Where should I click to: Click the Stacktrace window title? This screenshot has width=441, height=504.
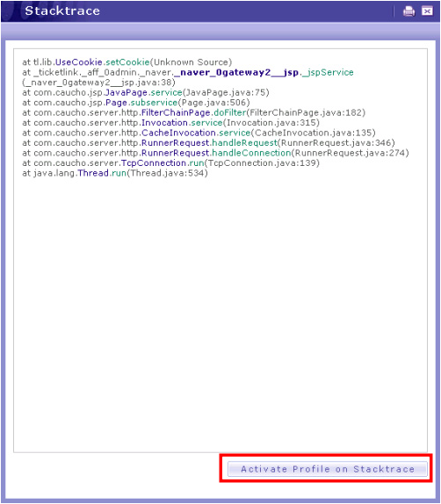tap(62, 11)
